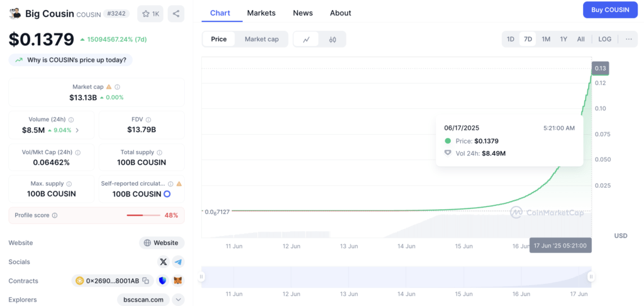Set chart range to All
This screenshot has height=306, width=644.
tap(580, 39)
